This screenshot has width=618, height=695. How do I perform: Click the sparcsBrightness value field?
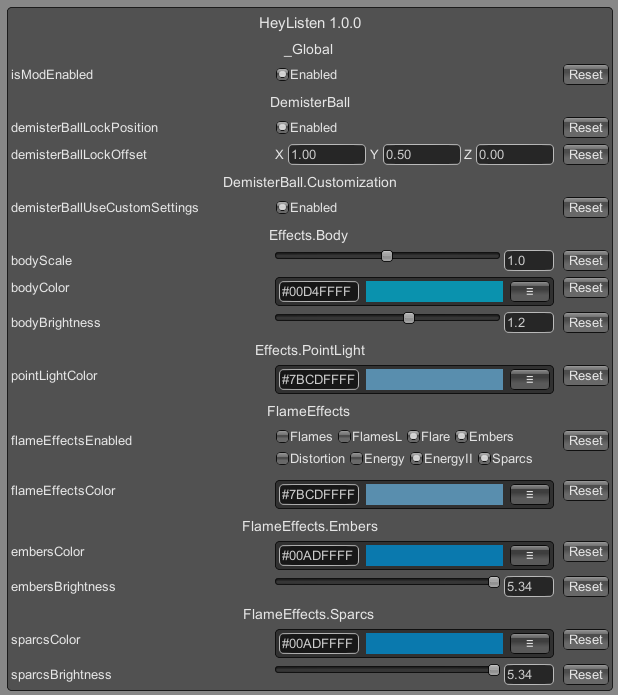[x=528, y=675]
